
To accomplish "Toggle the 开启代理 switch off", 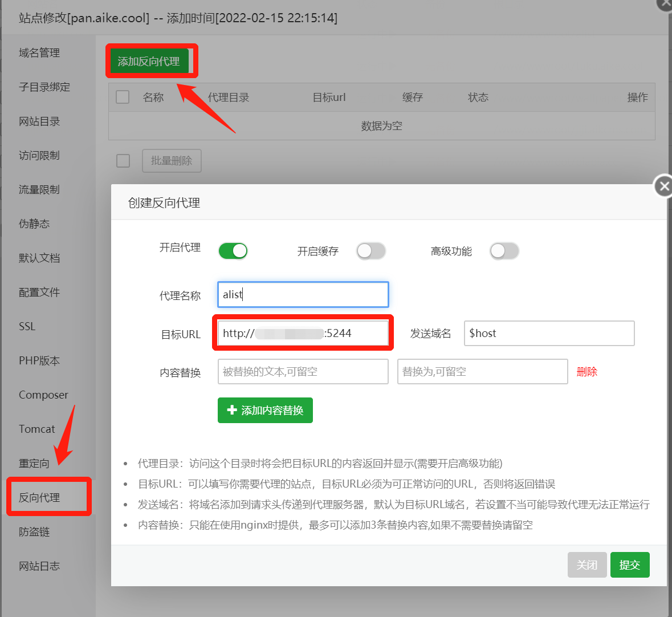I will point(233,251).
